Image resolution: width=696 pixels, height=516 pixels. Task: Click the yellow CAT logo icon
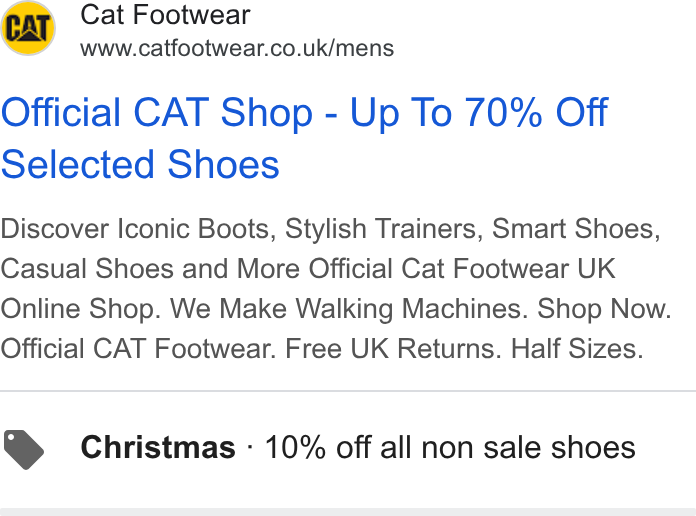click(28, 28)
